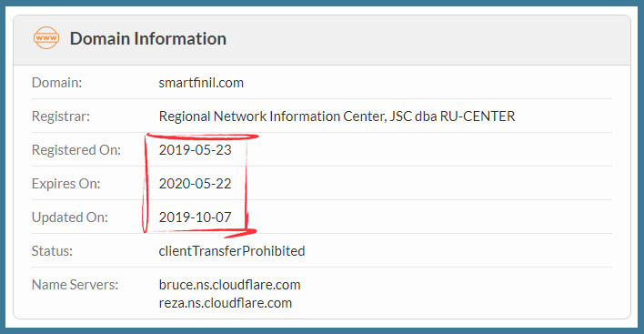The image size is (644, 334).
Task: Click the Domain Information heading
Action: [148, 38]
